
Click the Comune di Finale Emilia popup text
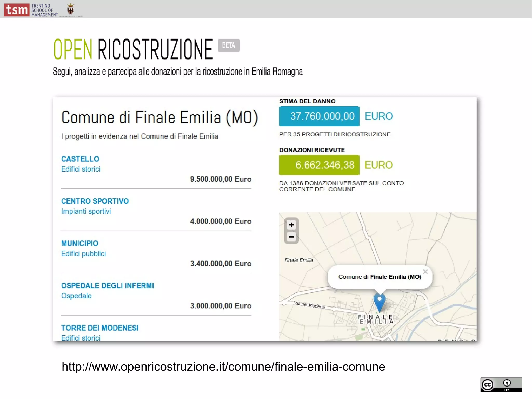click(x=380, y=277)
